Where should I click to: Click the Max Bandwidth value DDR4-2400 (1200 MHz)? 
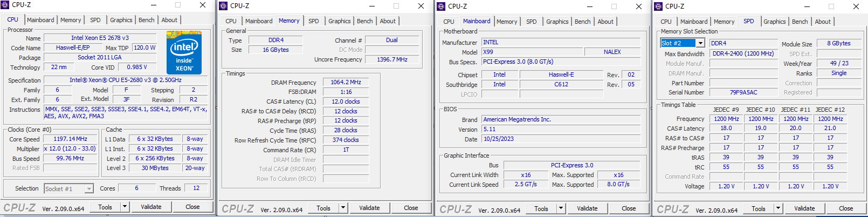(743, 53)
